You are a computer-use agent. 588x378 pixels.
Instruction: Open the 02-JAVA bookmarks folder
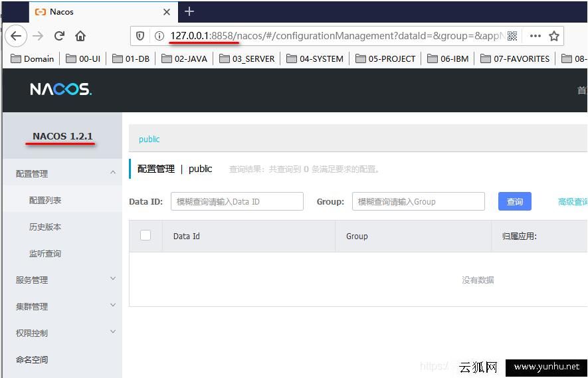[x=185, y=58]
